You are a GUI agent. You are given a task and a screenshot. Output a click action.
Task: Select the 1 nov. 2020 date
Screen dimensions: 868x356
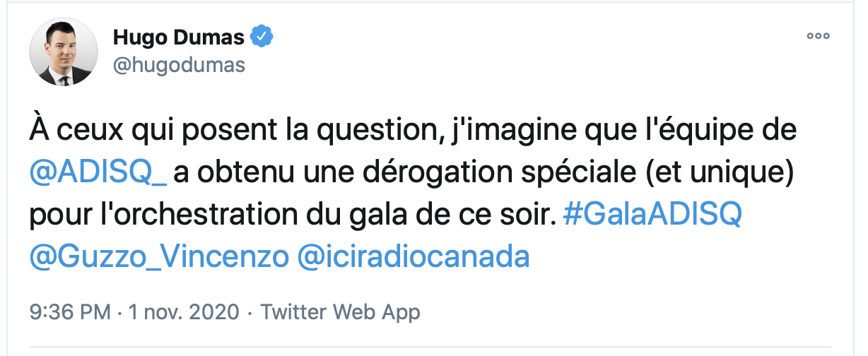[183, 311]
